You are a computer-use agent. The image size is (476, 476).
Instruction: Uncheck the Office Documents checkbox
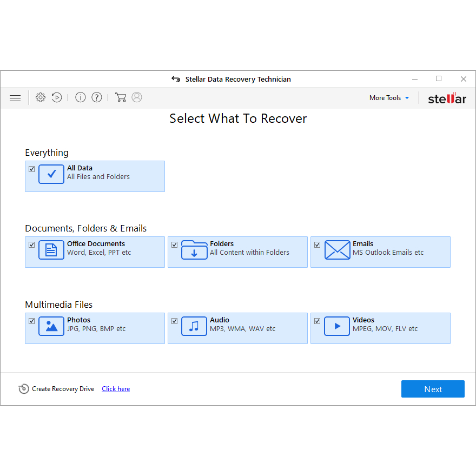tap(31, 244)
